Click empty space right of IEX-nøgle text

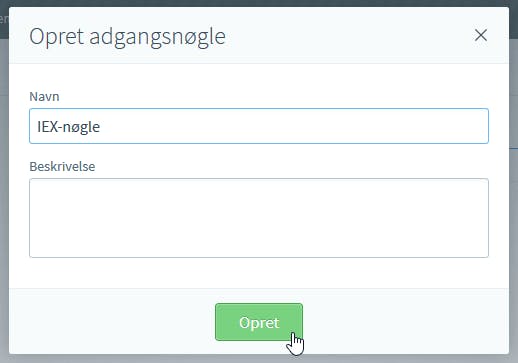(x=293, y=127)
